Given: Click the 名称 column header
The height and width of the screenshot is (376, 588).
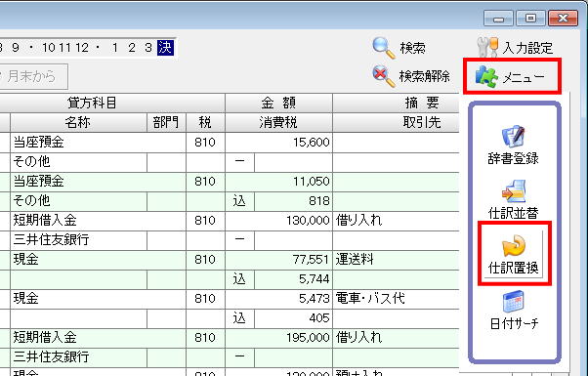Looking at the screenshot, I should 78,122.
